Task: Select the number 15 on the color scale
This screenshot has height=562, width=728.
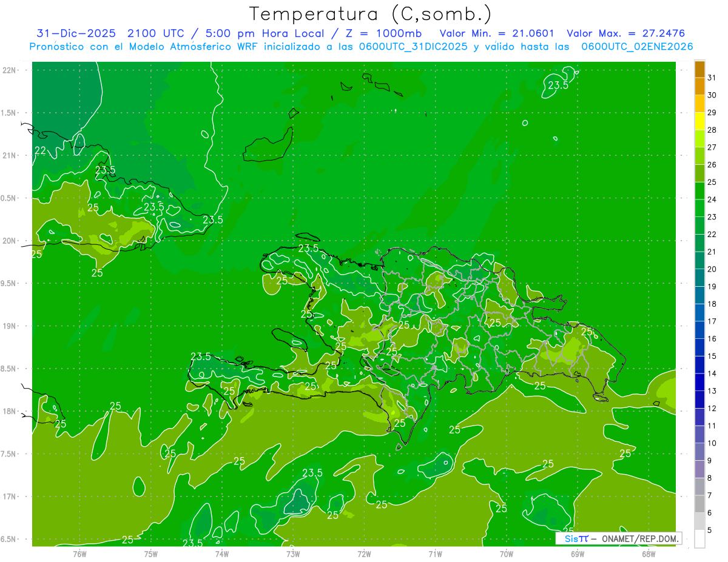Action: point(712,356)
